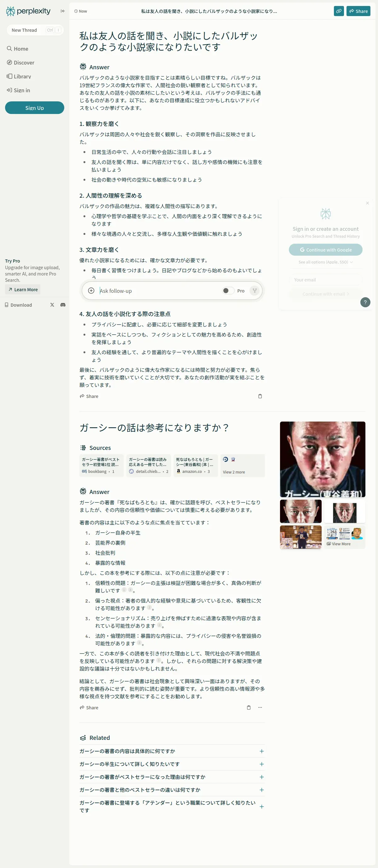This screenshot has height=868, width=378.
Task: Click View More images
Action: tap(345, 537)
